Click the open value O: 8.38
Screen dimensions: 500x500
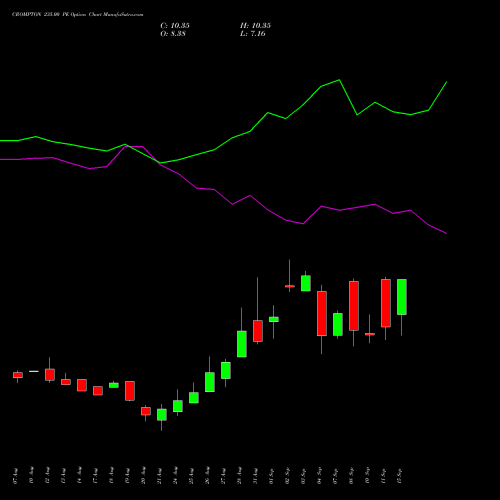pyautogui.click(x=173, y=34)
